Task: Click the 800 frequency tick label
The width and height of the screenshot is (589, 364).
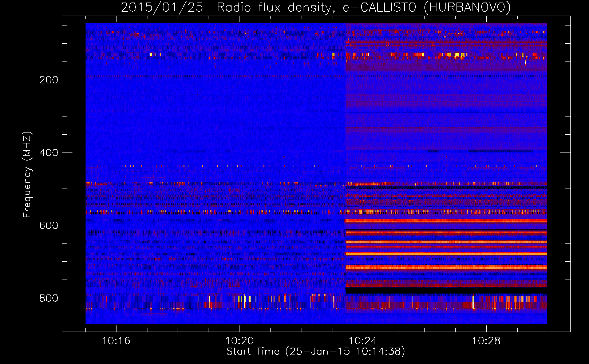Action: tap(49, 298)
